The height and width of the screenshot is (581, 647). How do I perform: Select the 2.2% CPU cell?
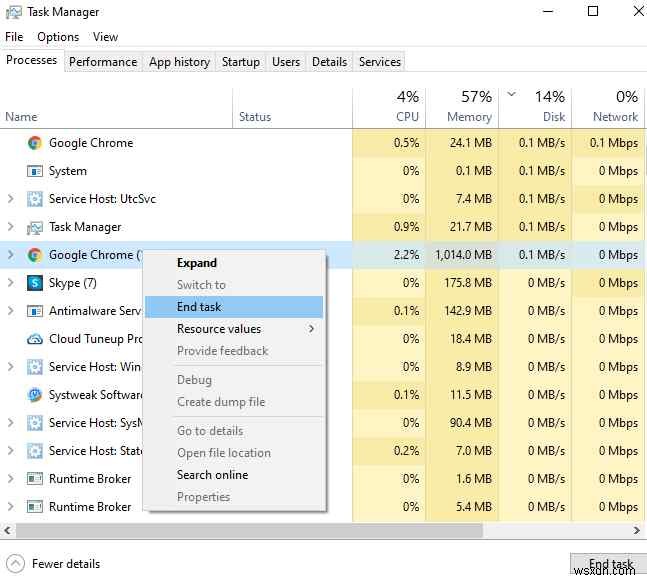389,255
